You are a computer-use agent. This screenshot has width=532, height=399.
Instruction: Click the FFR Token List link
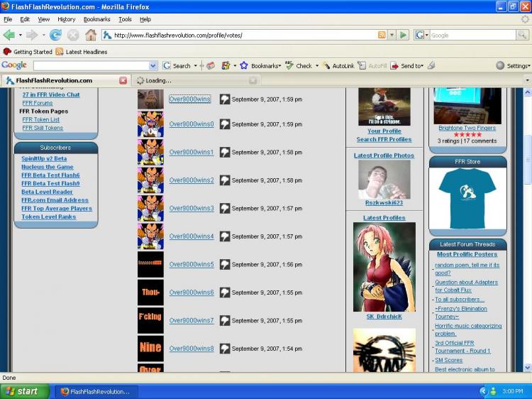[x=40, y=119]
